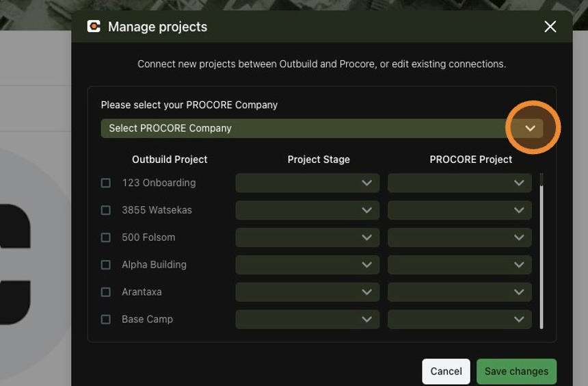The image size is (588, 386).
Task: Click the Cancel button
Action: pos(446,372)
